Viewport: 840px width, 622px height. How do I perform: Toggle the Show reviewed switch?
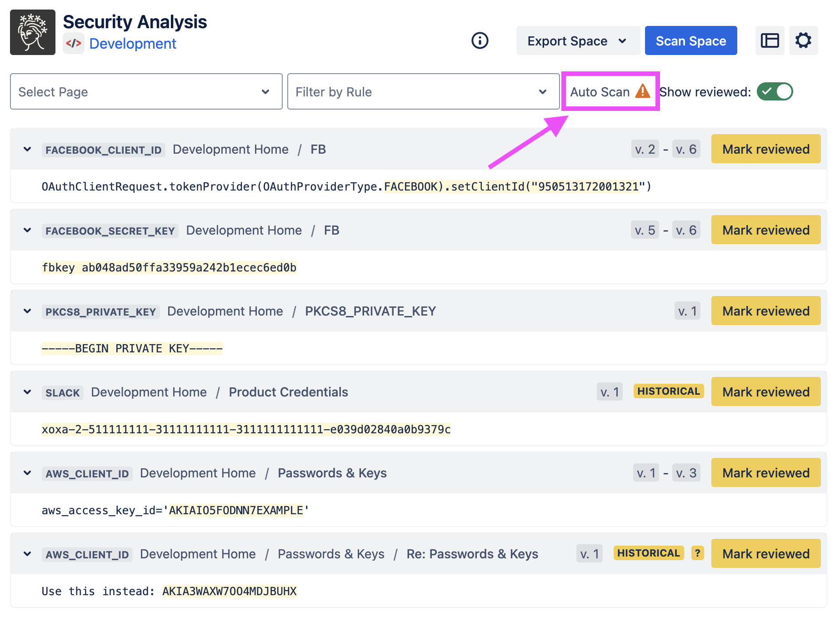[x=775, y=91]
